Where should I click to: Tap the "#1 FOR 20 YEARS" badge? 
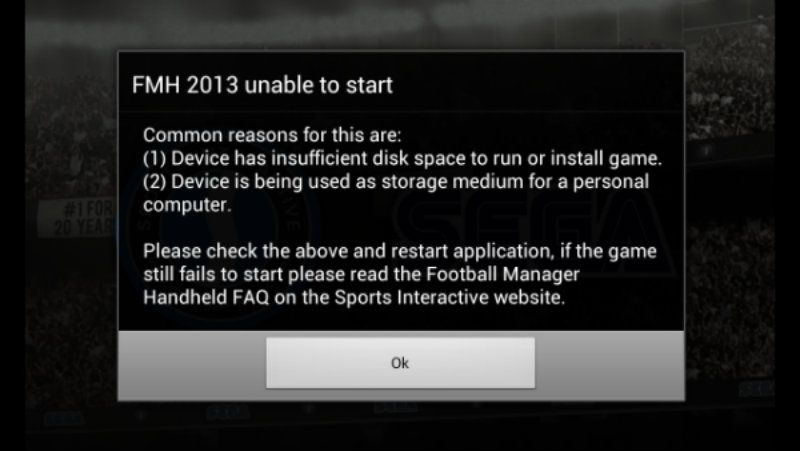77,218
